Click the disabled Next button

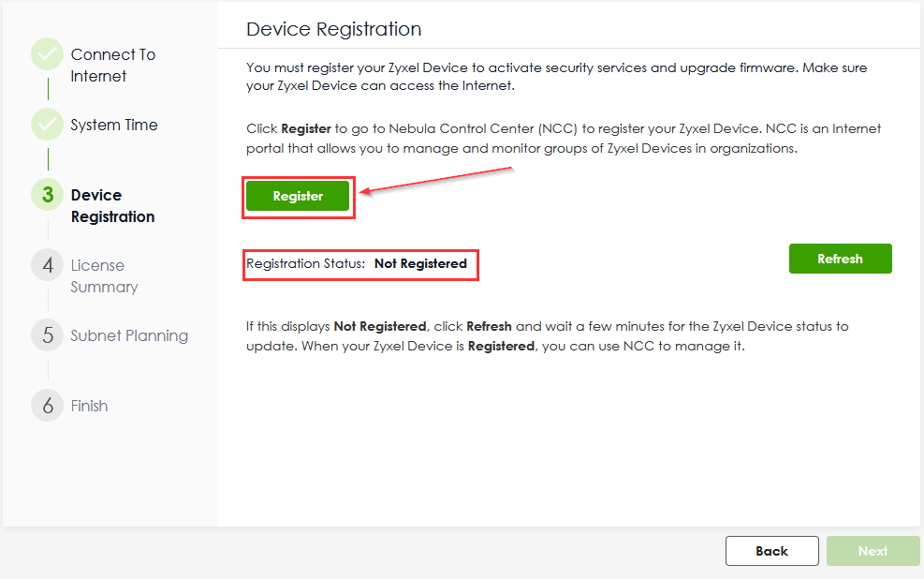point(873,551)
